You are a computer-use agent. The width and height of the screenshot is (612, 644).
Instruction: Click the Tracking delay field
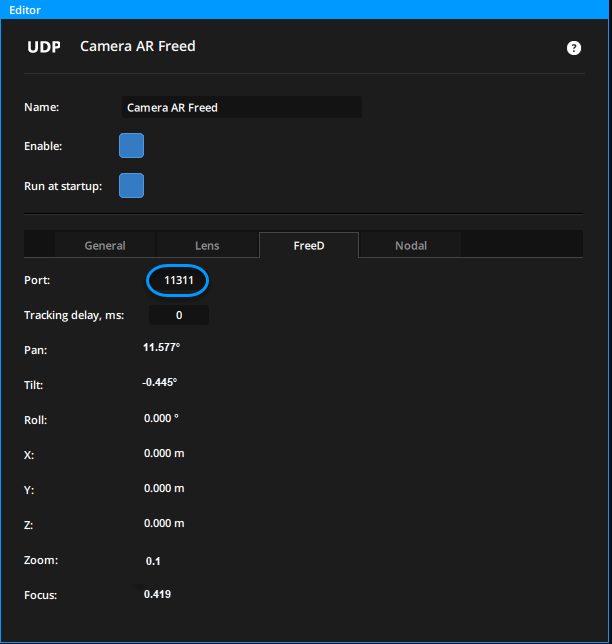pyautogui.click(x=179, y=316)
